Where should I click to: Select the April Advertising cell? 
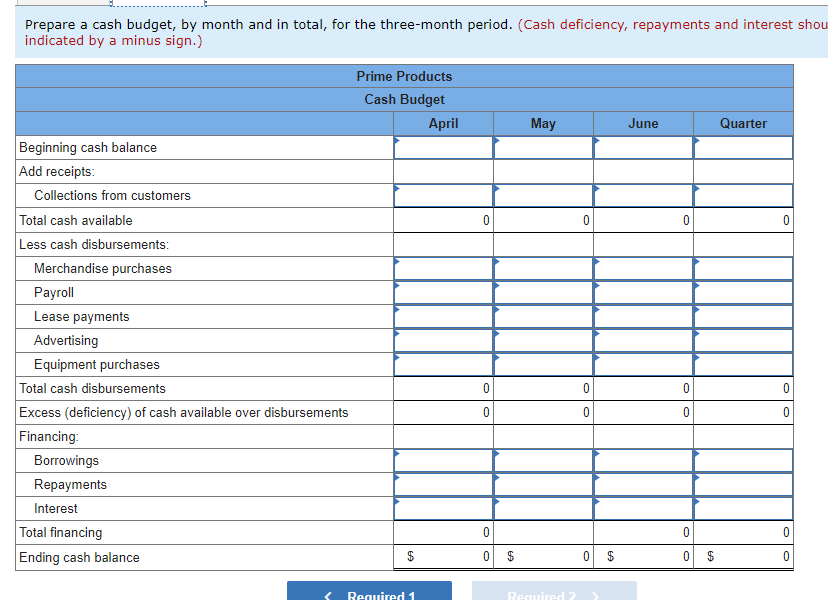pyautogui.click(x=443, y=341)
